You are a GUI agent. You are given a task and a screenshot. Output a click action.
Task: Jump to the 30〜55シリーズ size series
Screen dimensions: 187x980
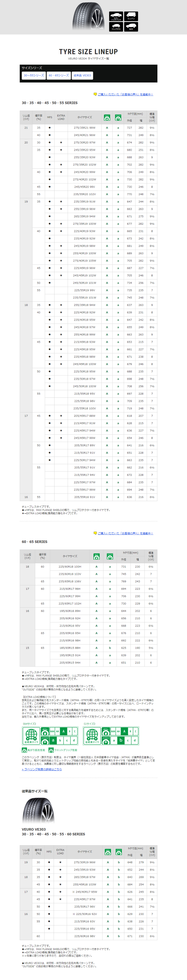tap(34, 75)
